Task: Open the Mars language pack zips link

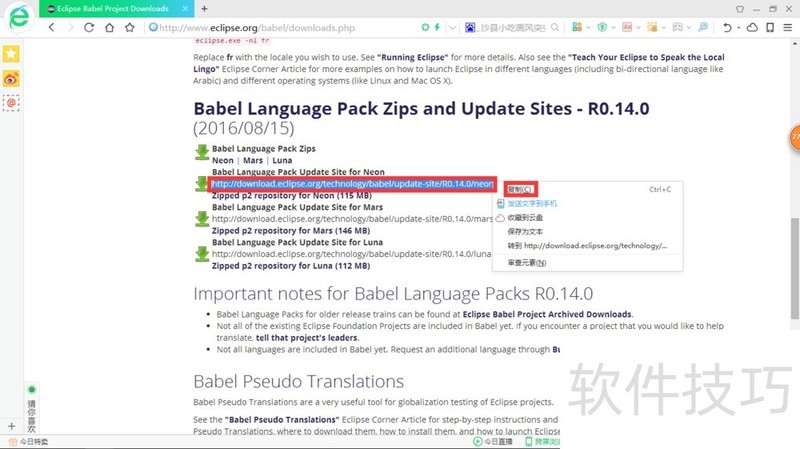Action: (253, 160)
